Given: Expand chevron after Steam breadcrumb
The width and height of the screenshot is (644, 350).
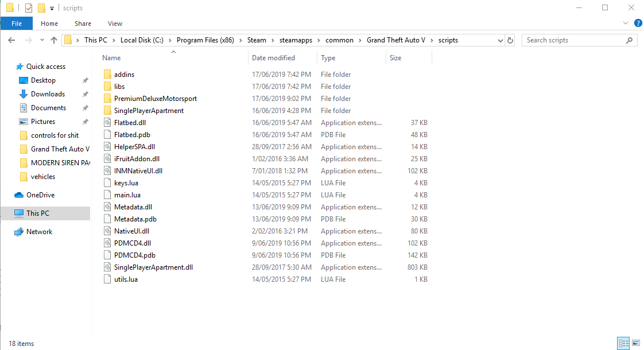Looking at the screenshot, I should (x=273, y=40).
